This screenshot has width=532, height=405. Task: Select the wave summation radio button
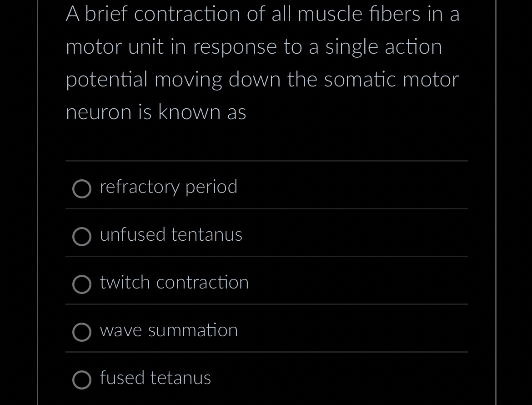click(82, 332)
